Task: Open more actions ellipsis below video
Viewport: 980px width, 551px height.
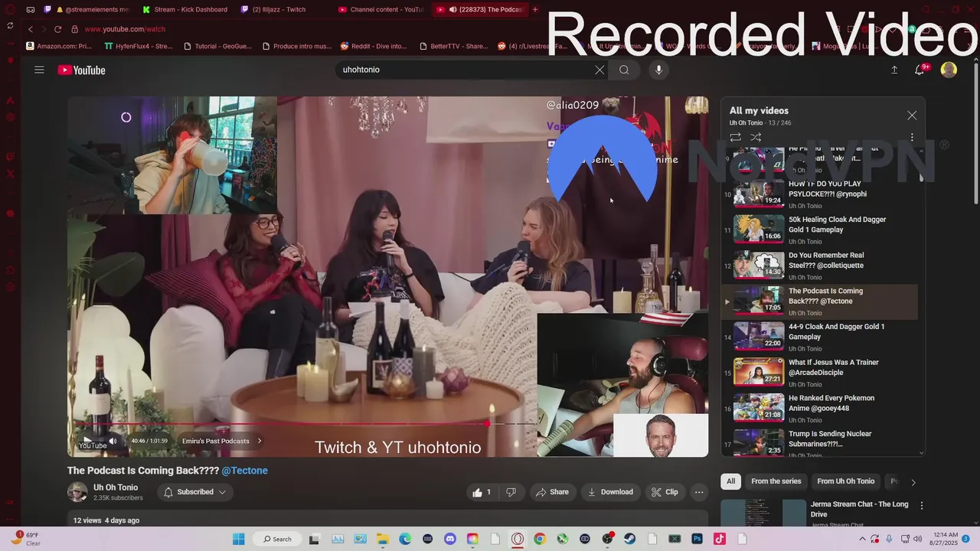Action: tap(699, 492)
